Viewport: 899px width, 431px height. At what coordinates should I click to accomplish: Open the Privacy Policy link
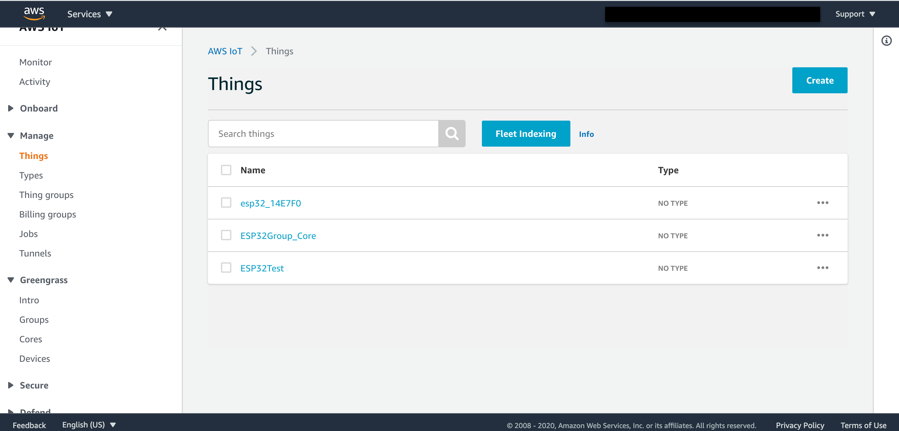[x=800, y=425]
